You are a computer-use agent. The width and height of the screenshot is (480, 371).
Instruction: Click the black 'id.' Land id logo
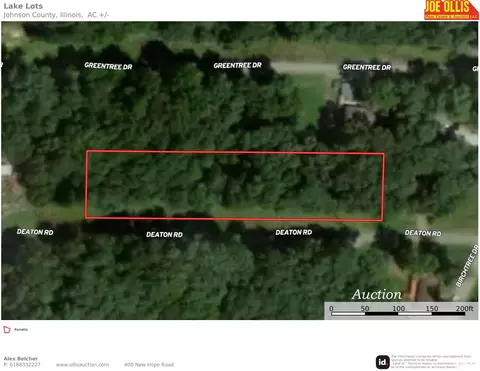[x=383, y=362]
